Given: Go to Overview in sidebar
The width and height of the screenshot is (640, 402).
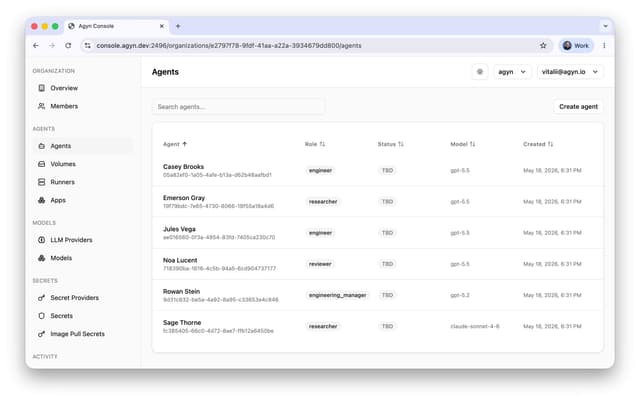Looking at the screenshot, I should pos(64,88).
